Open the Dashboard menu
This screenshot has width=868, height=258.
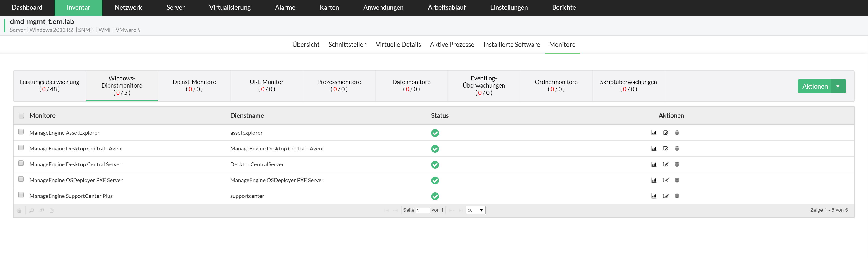(x=27, y=7)
